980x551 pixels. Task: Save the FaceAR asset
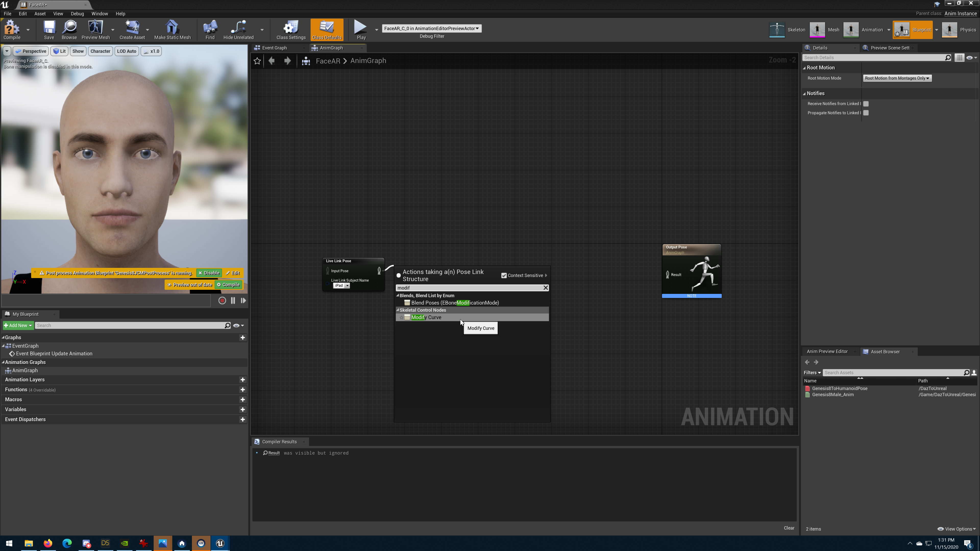[49, 30]
